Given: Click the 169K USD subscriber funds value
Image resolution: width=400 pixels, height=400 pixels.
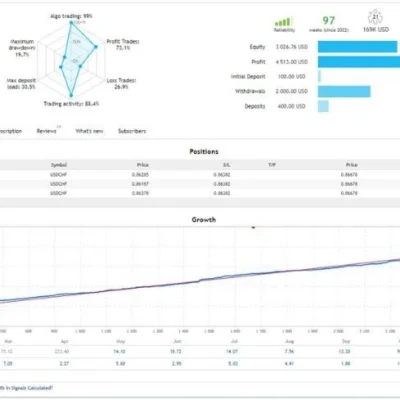Looking at the screenshot, I should pos(376,29).
